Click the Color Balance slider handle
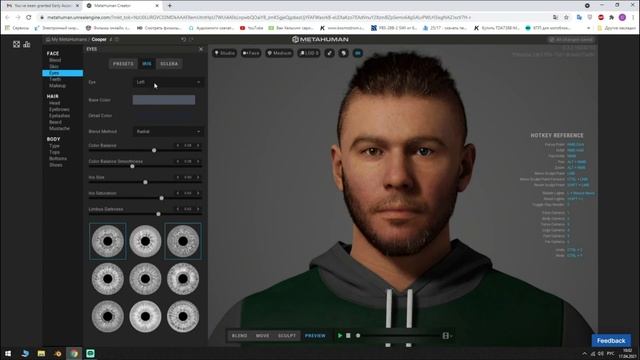This screenshot has height=360, width=640. (x=154, y=150)
